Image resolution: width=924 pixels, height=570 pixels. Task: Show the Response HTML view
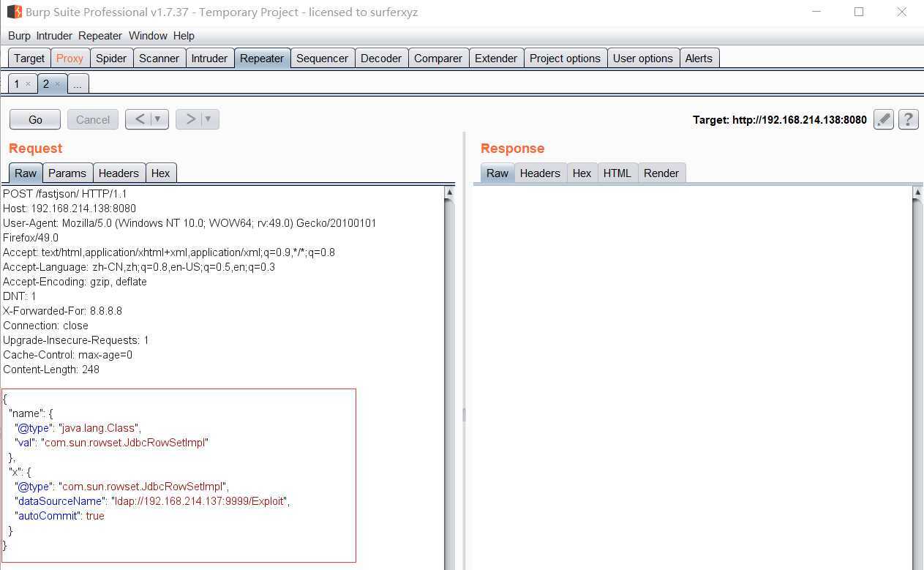[x=617, y=173]
